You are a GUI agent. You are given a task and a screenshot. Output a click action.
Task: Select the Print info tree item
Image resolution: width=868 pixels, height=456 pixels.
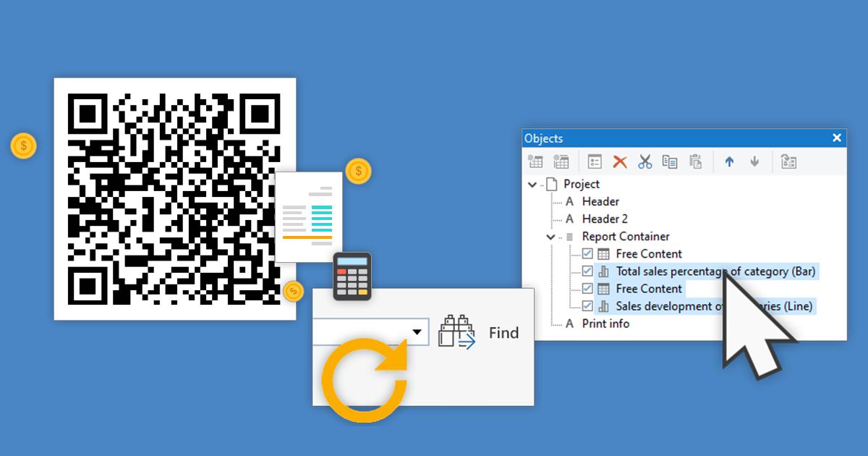tap(605, 324)
